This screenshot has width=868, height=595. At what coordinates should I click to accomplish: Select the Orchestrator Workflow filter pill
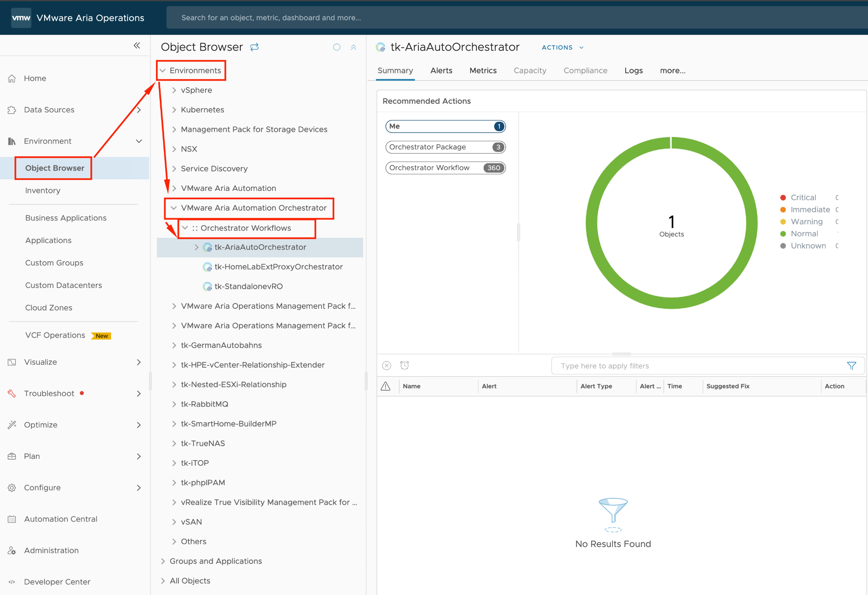pyautogui.click(x=445, y=168)
